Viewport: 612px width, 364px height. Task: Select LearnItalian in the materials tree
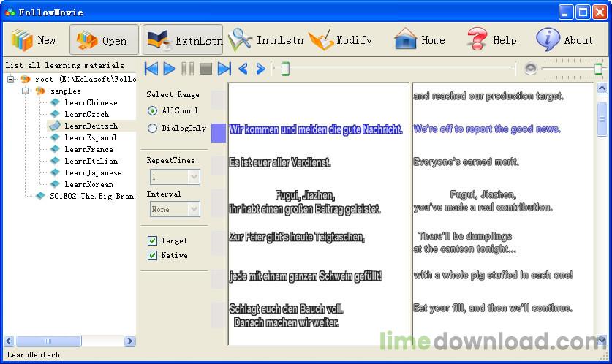click(91, 161)
